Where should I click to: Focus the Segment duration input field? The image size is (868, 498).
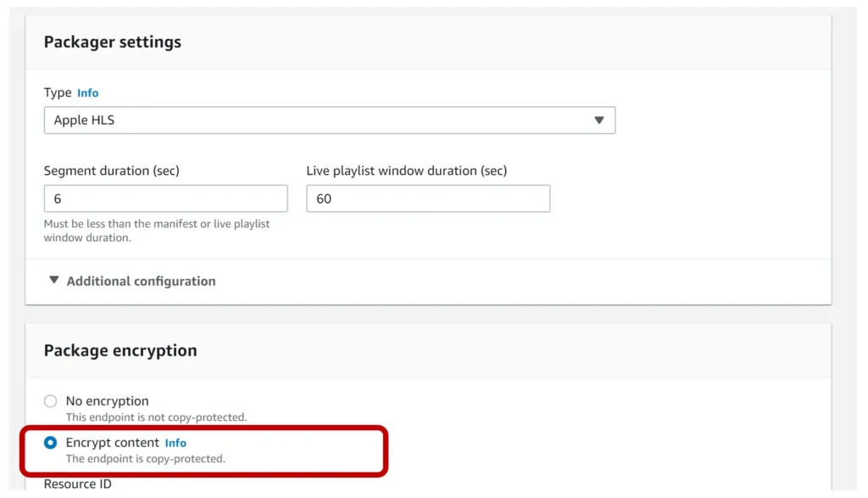click(x=165, y=199)
